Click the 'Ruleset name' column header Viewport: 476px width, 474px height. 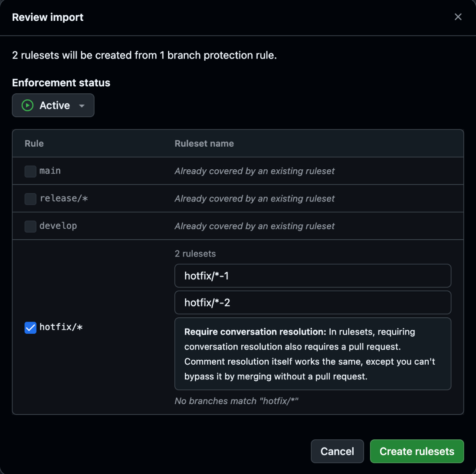point(204,144)
